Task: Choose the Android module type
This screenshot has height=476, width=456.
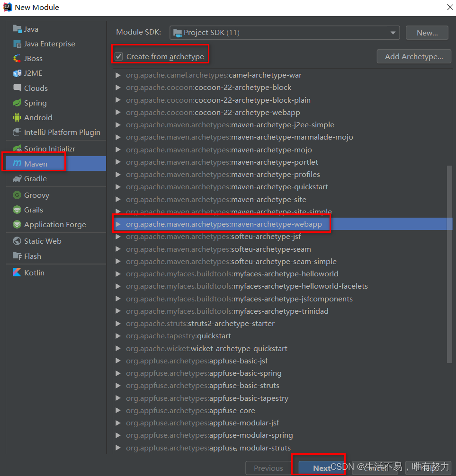Action: pyautogui.click(x=38, y=117)
